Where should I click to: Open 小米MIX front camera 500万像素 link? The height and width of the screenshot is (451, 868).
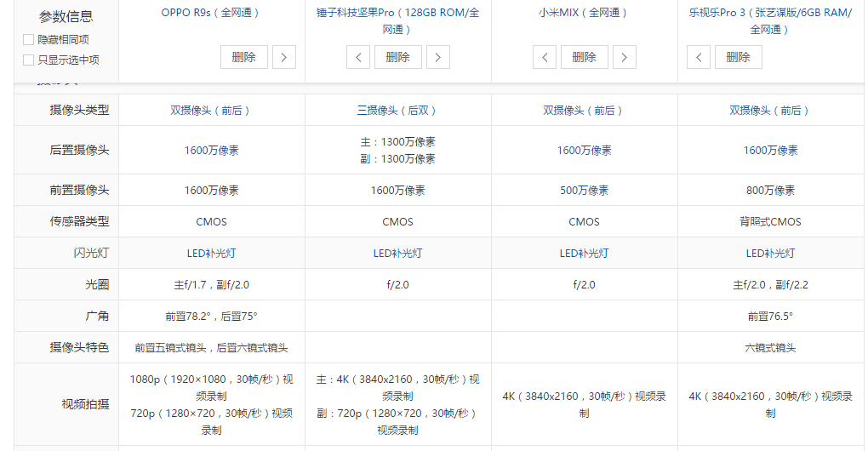tap(584, 191)
